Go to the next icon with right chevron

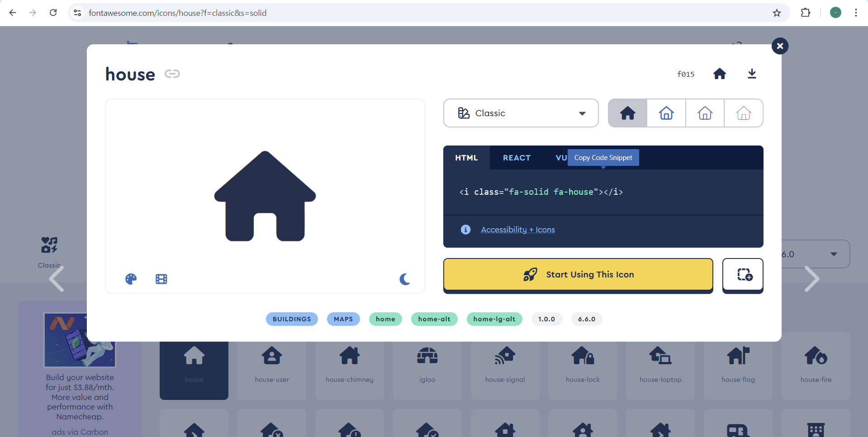(x=812, y=279)
